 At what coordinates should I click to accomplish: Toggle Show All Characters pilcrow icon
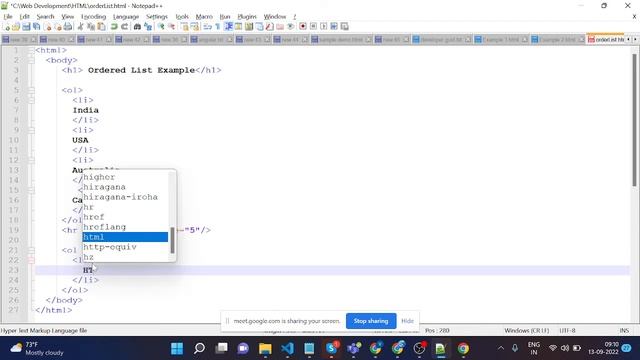[218, 27]
